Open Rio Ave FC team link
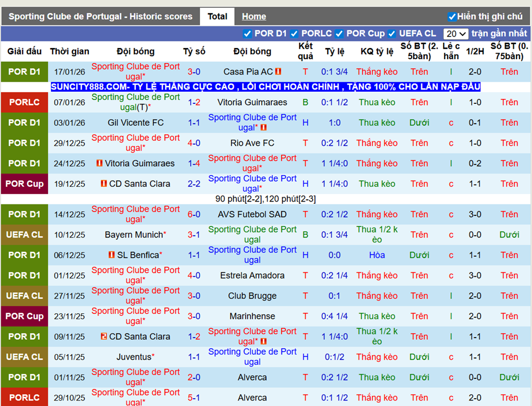This screenshot has height=406, width=532. tap(252, 143)
